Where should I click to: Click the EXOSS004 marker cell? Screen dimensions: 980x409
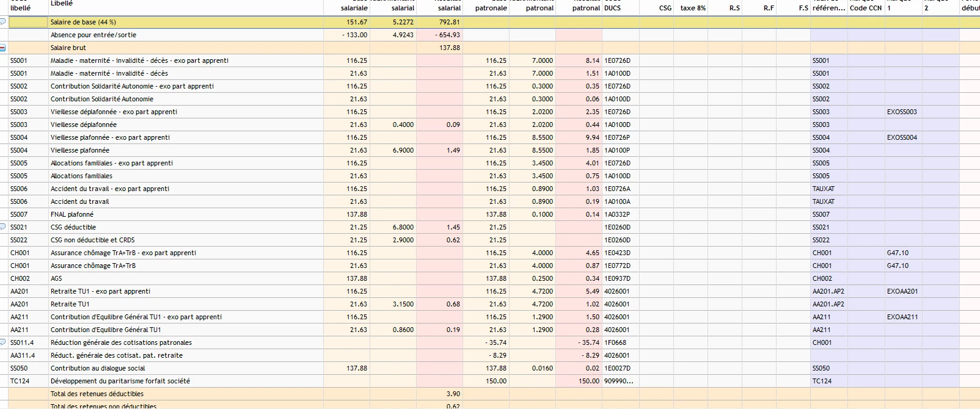point(903,137)
